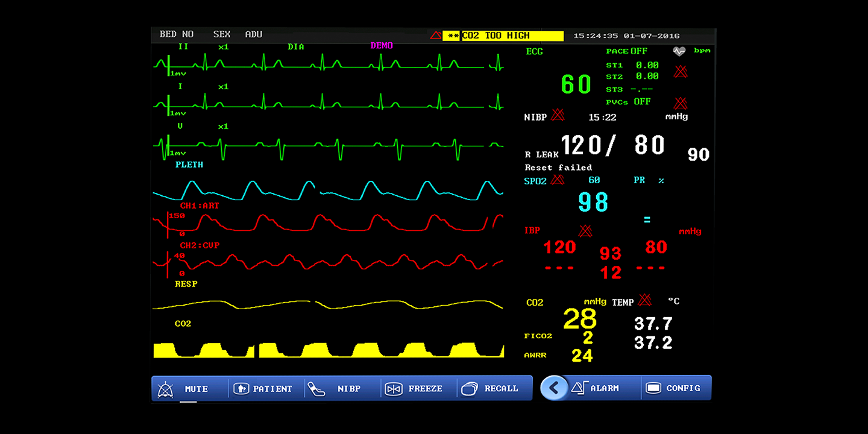Click the alarm-off bell icon beside IBP

(x=585, y=230)
